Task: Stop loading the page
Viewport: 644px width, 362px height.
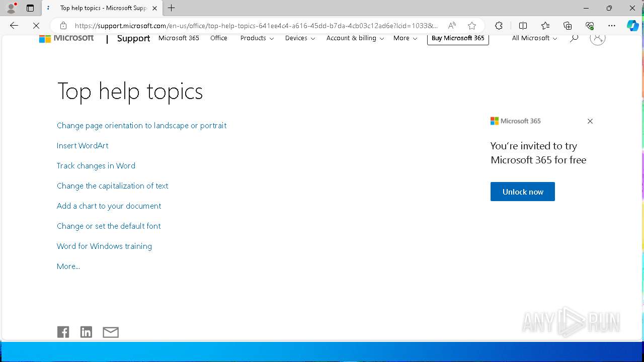Action: (x=36, y=26)
